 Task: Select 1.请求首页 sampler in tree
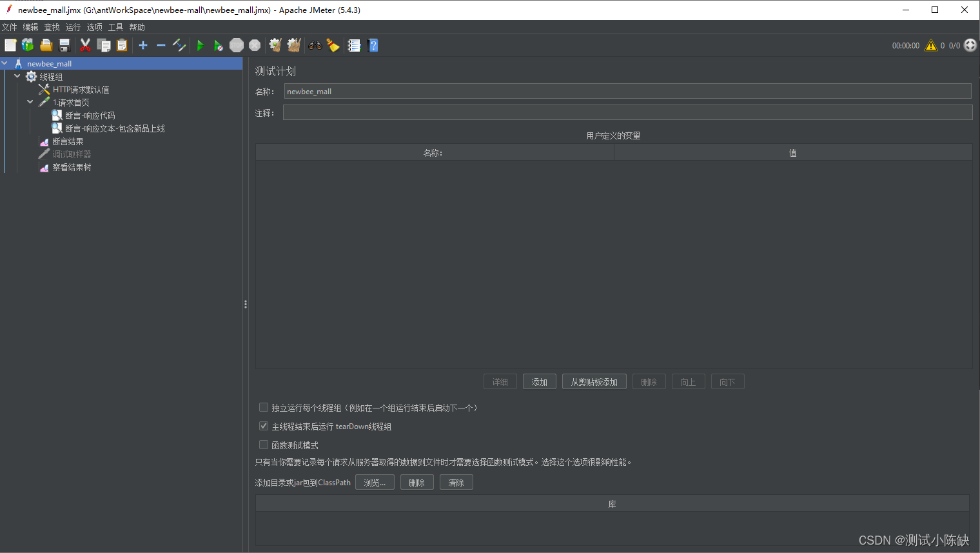[x=71, y=103]
